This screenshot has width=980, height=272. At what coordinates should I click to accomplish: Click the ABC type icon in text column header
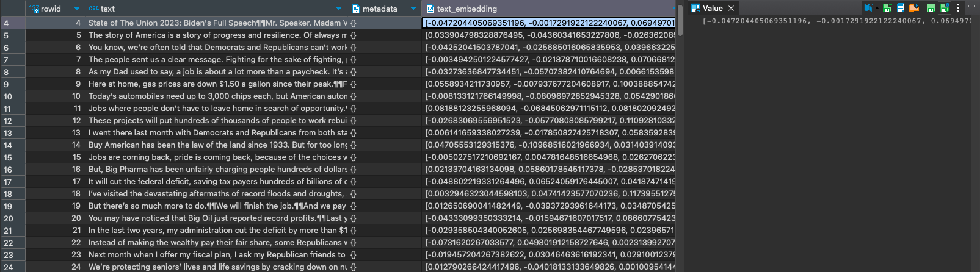(93, 9)
